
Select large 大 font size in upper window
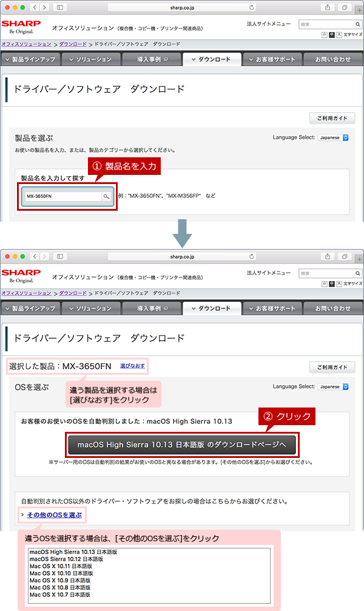click(339, 35)
